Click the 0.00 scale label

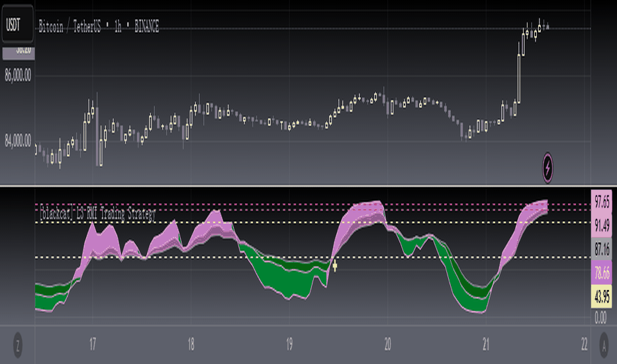pyautogui.click(x=600, y=317)
